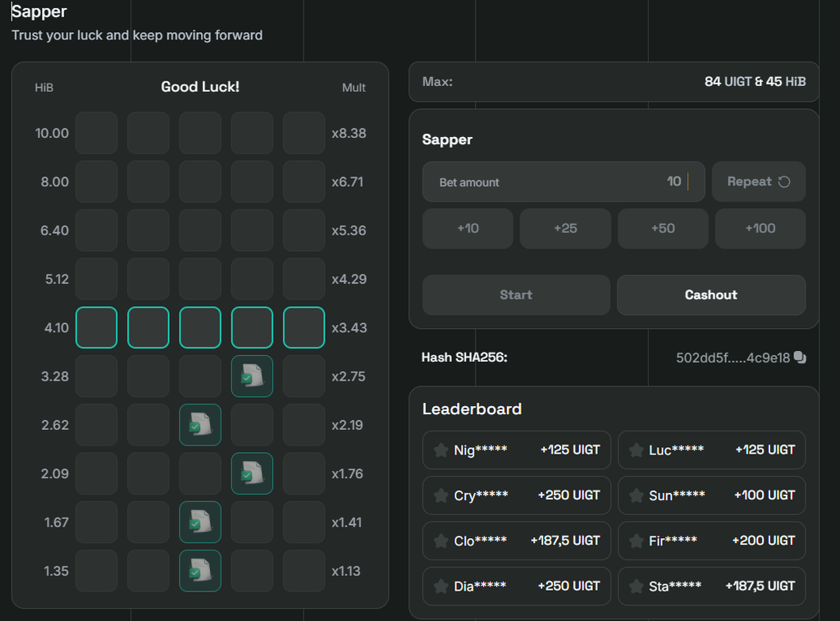Image resolution: width=840 pixels, height=621 pixels.
Task: Click the "Hash SHA256:" label
Action: [464, 358]
